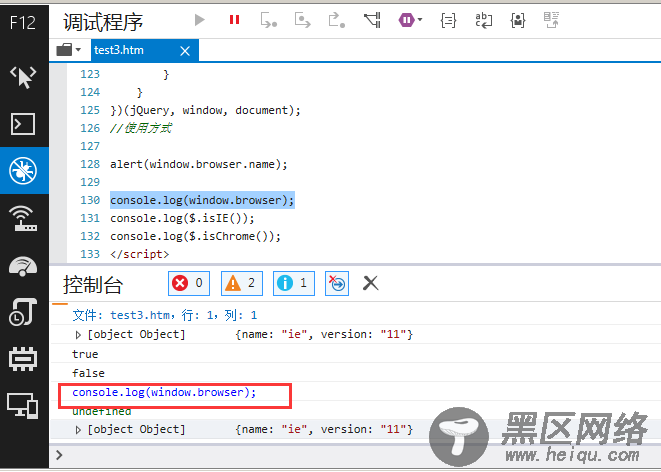Viewport: 661px width, 472px height.
Task: Open the Network tool wifi icon
Action: [x=23, y=218]
